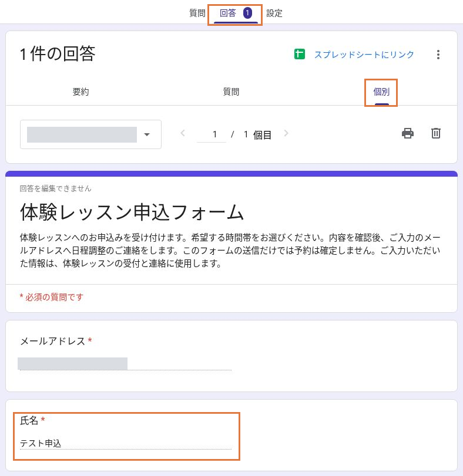This screenshot has height=476, width=463.
Task: Click the 氏名 answer テスト申込
Action: pos(41,443)
